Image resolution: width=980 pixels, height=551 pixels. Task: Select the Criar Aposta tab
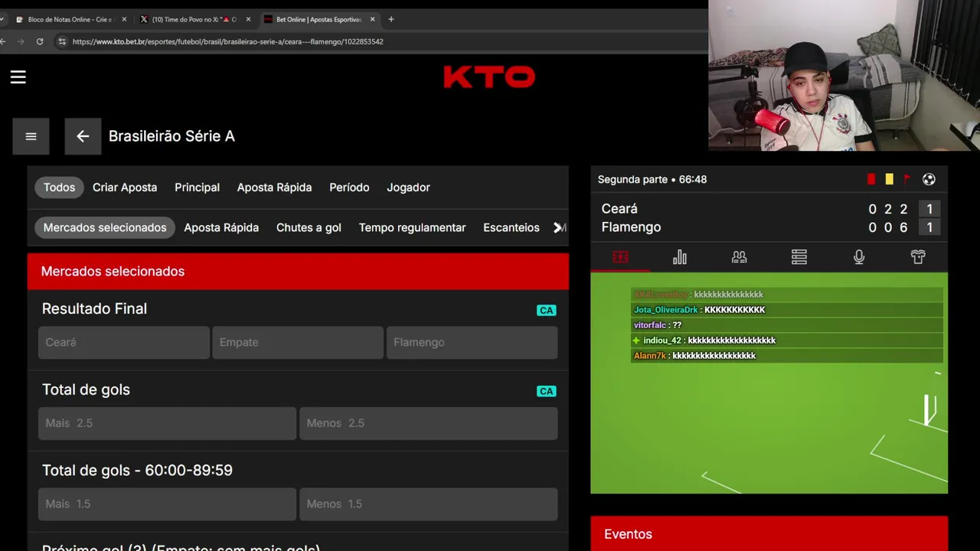[125, 187]
